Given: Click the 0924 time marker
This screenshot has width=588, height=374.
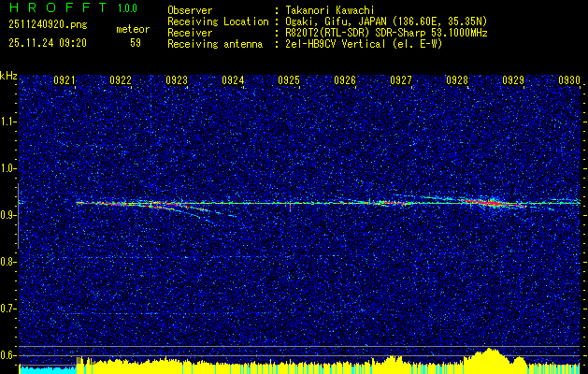Looking at the screenshot, I should pyautogui.click(x=233, y=79).
